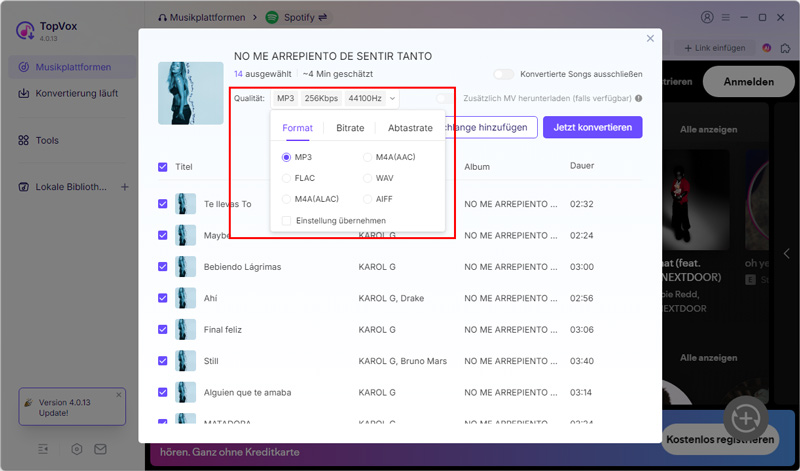Switch to the Bitrate tab

[x=350, y=128]
